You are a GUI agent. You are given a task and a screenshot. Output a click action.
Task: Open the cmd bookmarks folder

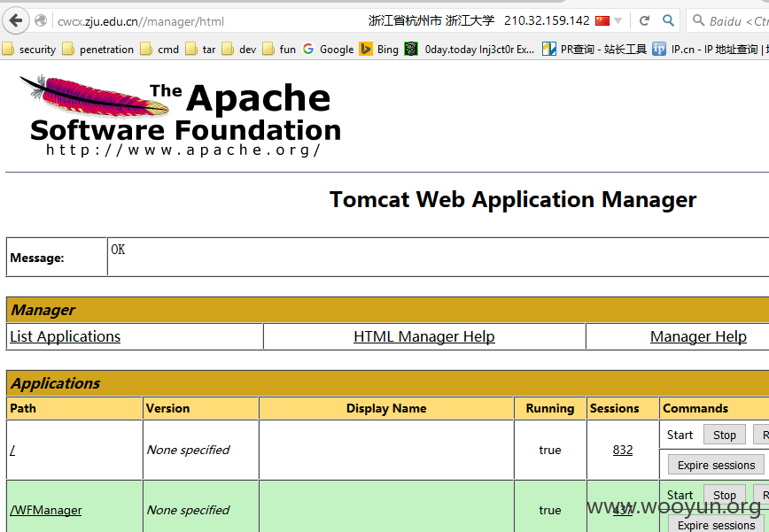click(x=159, y=49)
